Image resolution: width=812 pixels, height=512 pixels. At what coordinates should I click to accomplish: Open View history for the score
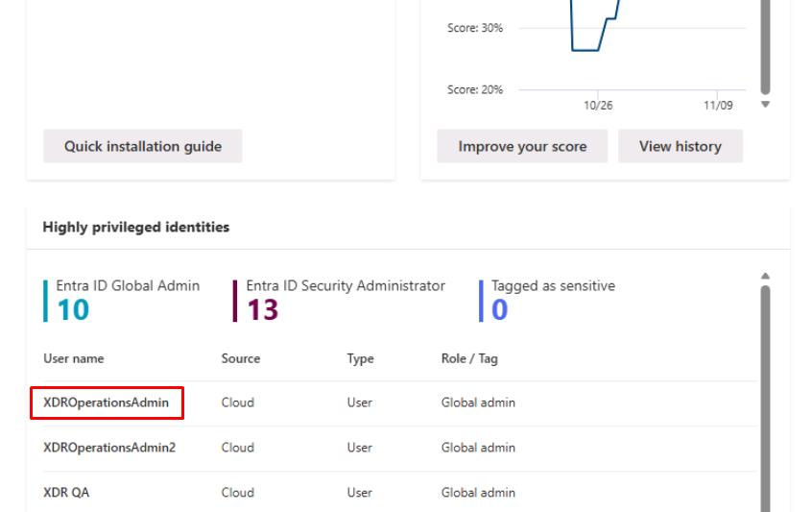click(680, 147)
